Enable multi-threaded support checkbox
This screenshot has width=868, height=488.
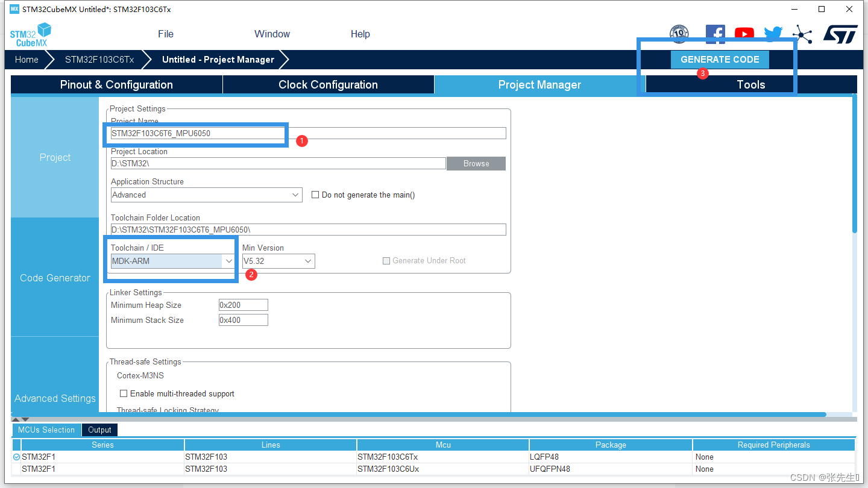coord(124,393)
